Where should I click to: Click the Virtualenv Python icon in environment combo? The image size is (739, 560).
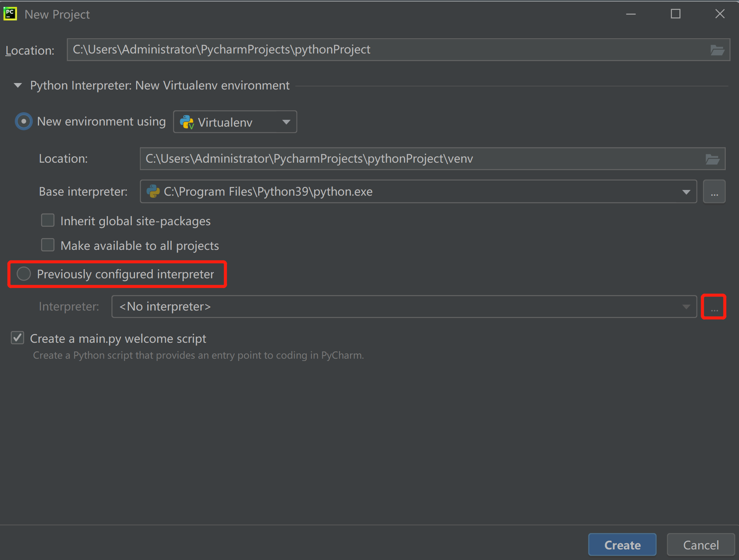[187, 122]
